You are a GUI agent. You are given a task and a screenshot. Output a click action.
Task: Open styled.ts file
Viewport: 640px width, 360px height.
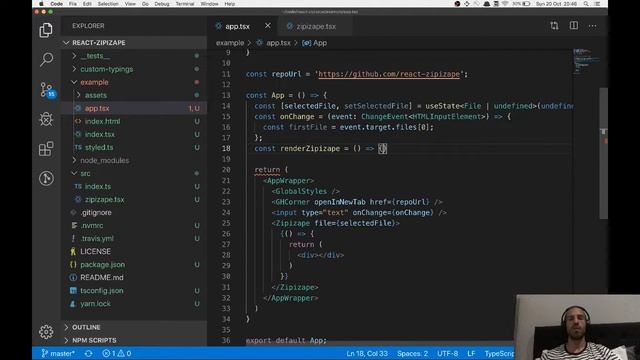tap(134, 147)
